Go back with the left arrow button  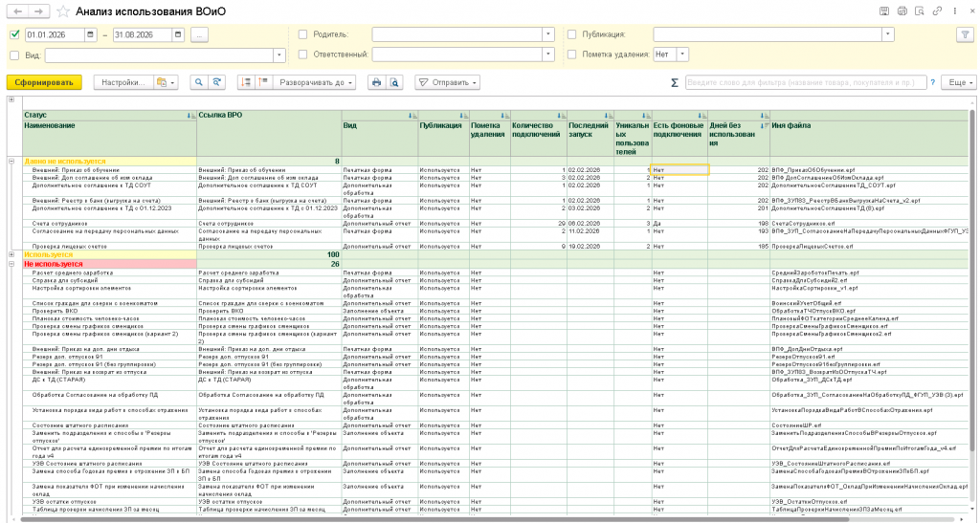click(17, 11)
